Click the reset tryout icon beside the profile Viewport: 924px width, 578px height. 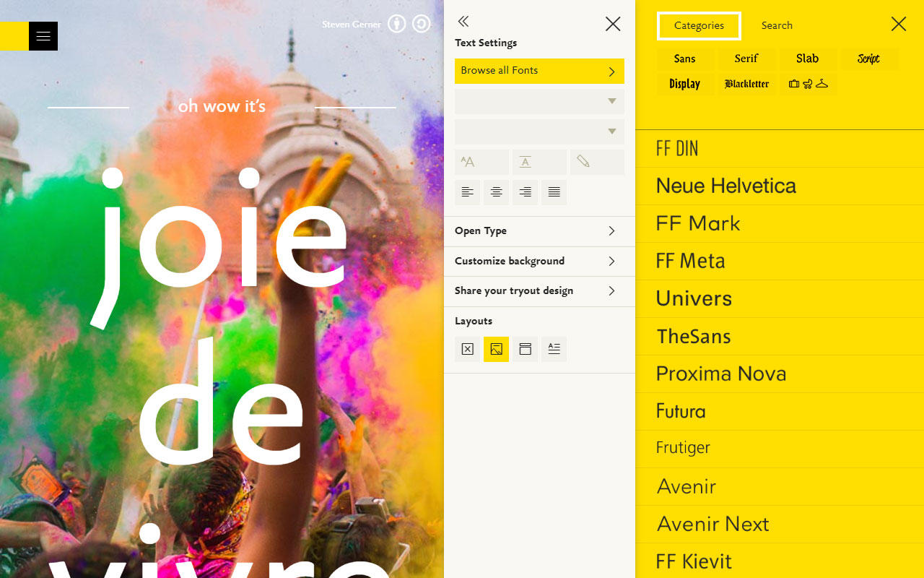pos(421,24)
